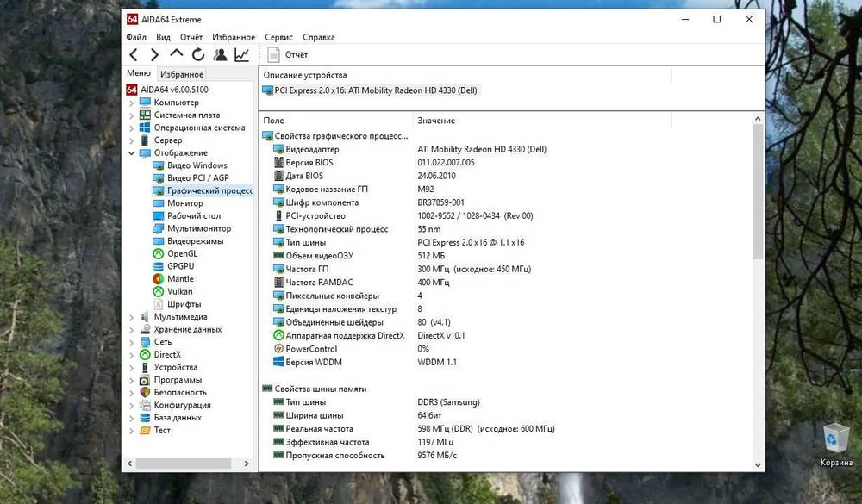This screenshot has width=862, height=504.
Task: Go forward with the right arrow toolbar icon
Action: click(x=154, y=54)
